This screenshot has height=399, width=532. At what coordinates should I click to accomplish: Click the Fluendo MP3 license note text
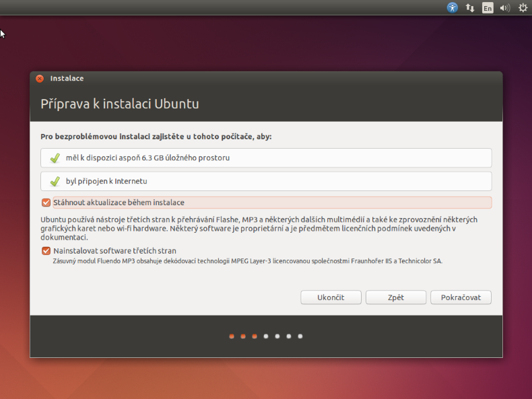tap(247, 261)
